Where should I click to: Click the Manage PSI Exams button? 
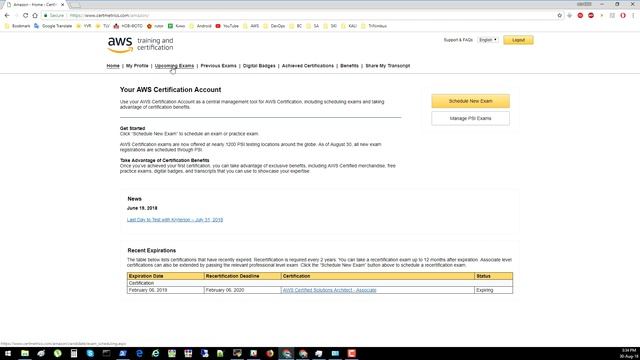click(471, 118)
